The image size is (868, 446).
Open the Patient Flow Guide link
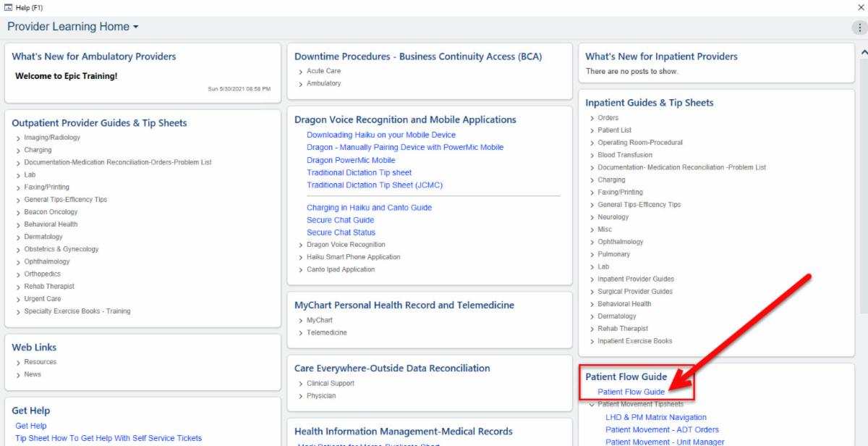[x=631, y=392]
